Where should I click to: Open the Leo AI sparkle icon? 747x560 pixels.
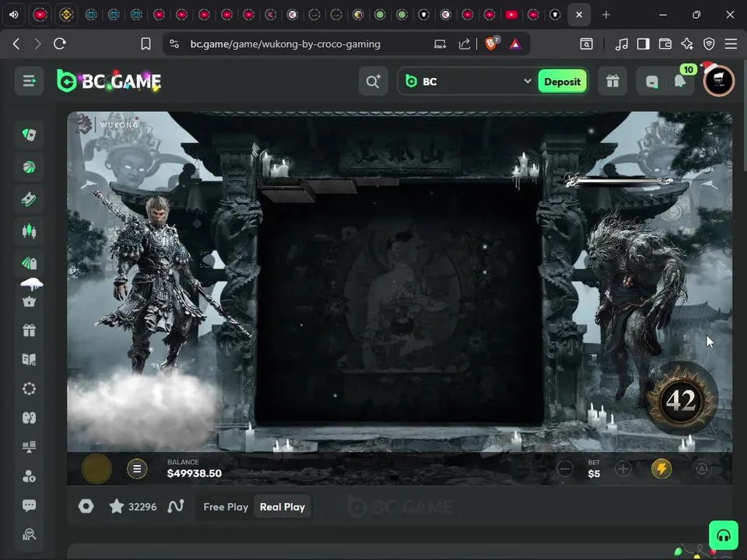pyautogui.click(x=687, y=44)
